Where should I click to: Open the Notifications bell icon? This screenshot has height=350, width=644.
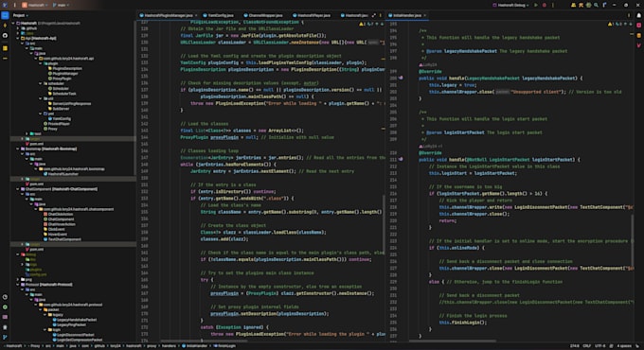point(639,15)
